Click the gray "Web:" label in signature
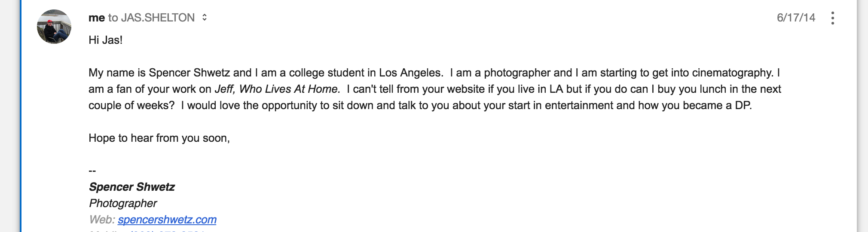This screenshot has width=868, height=232. tap(102, 220)
